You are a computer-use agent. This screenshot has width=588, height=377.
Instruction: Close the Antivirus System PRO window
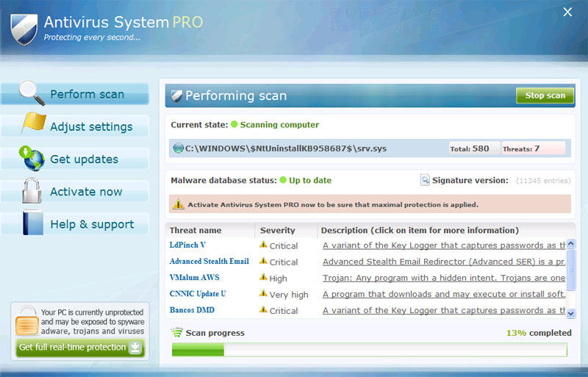tap(567, 12)
